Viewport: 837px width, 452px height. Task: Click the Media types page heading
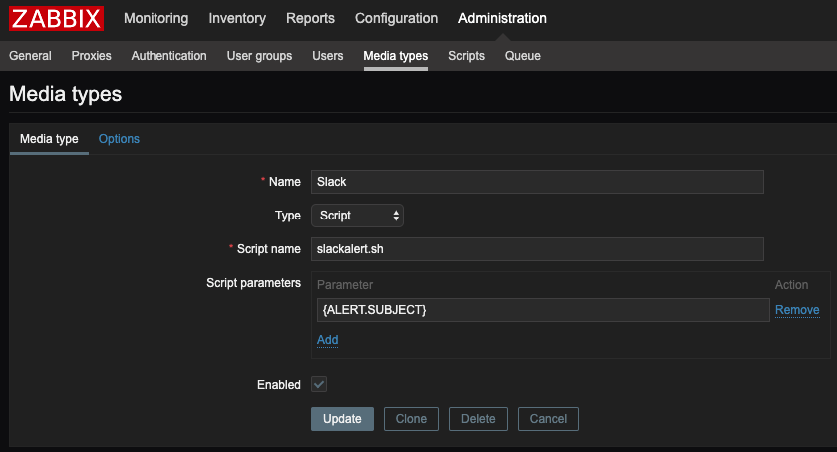tap(66, 94)
